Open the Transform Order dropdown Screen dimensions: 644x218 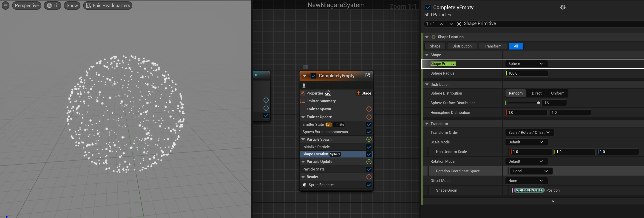coord(529,133)
